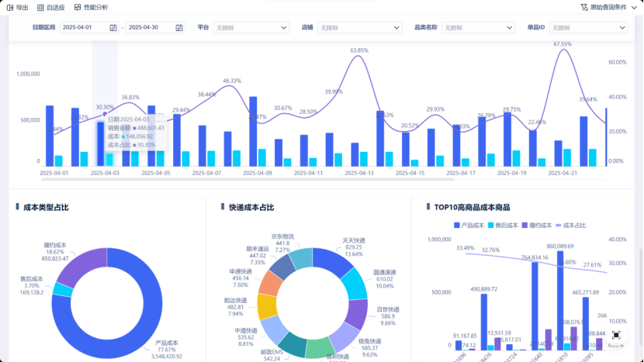Viewport: 644px width, 362px height.
Task: Click the 百世快递 donut slice
Action: (x=357, y=314)
